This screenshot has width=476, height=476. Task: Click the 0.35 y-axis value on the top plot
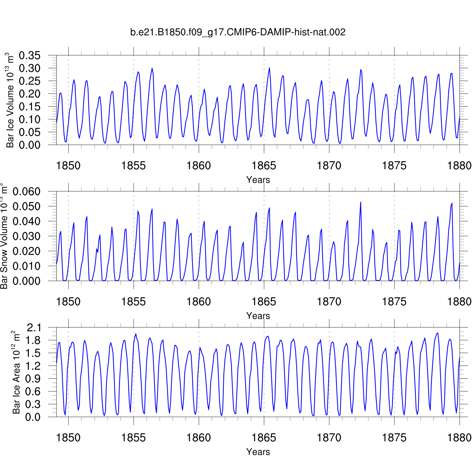click(x=30, y=56)
